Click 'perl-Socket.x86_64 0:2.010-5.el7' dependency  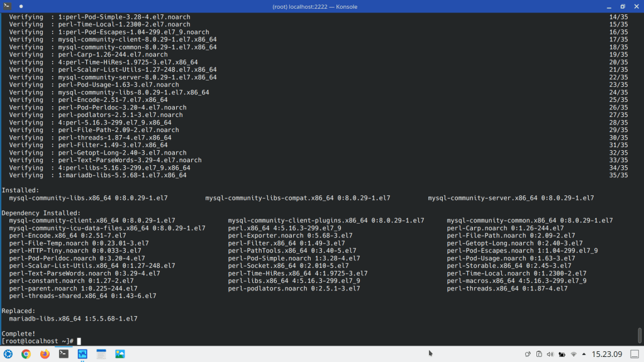click(288, 266)
